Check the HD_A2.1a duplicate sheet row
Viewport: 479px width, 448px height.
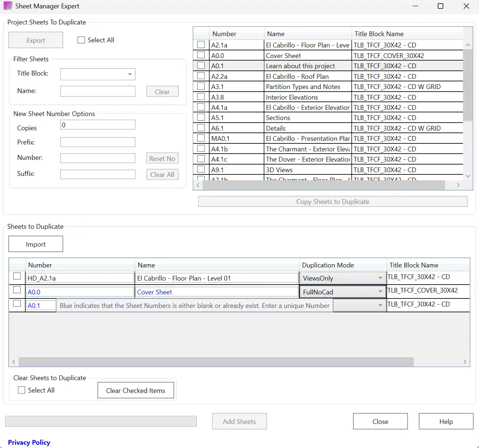click(17, 276)
